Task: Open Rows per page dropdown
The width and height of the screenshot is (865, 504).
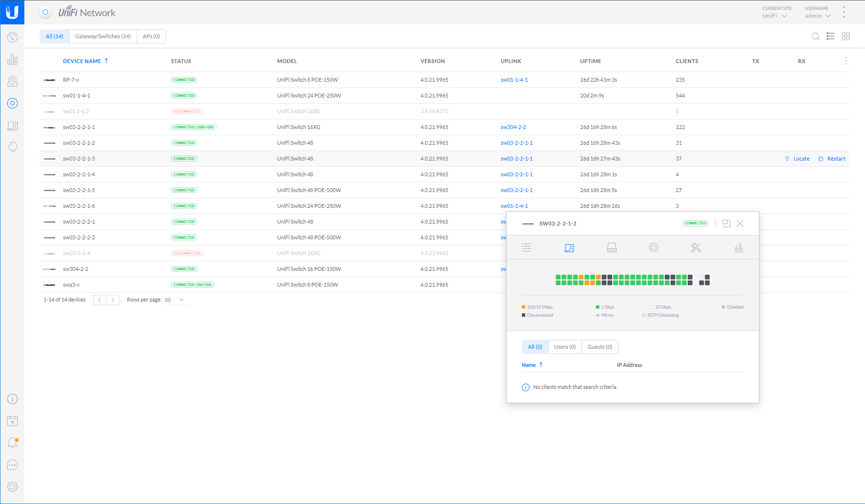Action: 175,300
